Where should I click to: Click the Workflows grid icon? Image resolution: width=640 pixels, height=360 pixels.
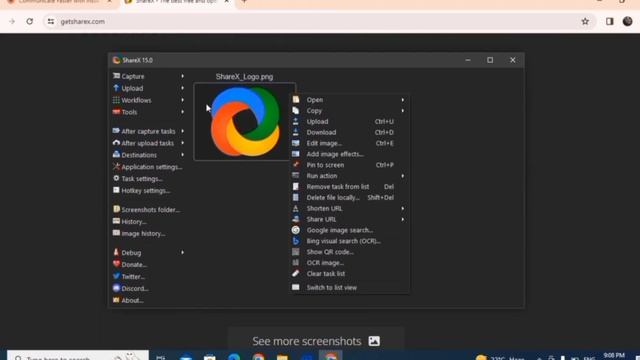[116, 100]
